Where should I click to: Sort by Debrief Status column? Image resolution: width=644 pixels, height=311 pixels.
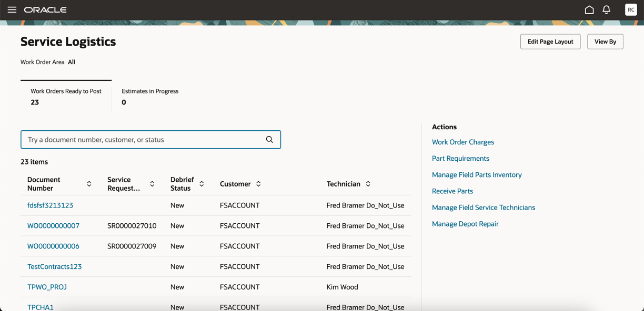point(202,184)
